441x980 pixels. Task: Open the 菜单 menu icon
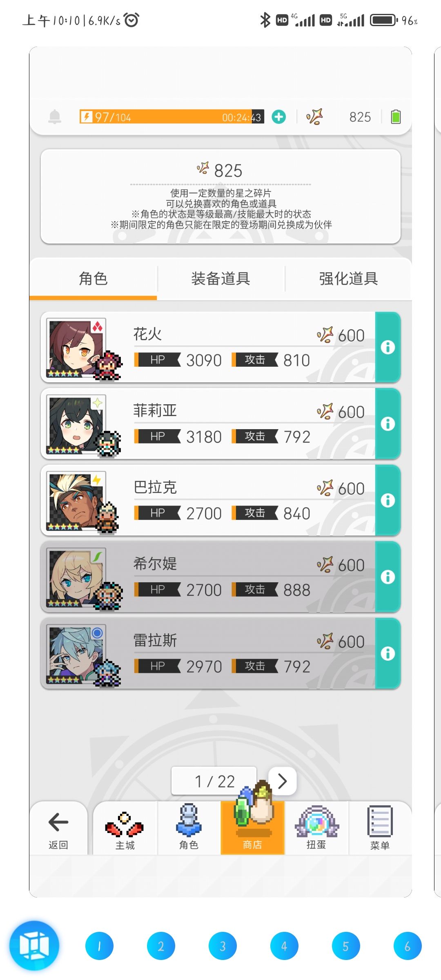click(x=380, y=827)
